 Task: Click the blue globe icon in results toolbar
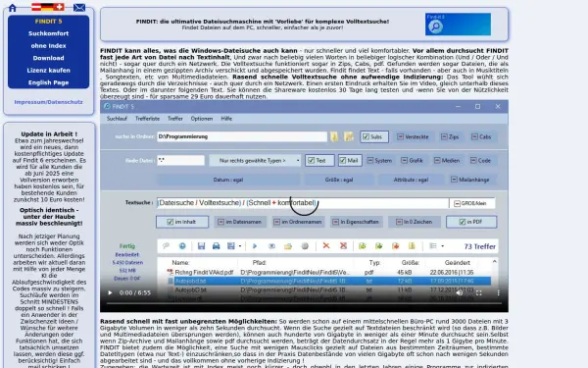[182, 246]
